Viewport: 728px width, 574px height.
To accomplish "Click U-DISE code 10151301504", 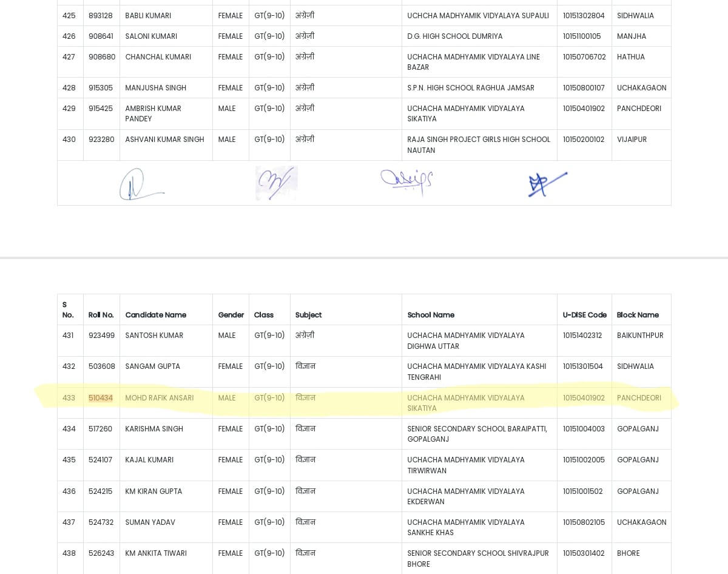I will [x=583, y=366].
